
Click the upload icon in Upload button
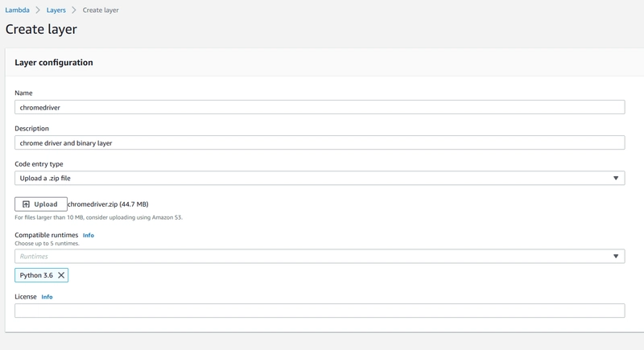[x=27, y=204]
